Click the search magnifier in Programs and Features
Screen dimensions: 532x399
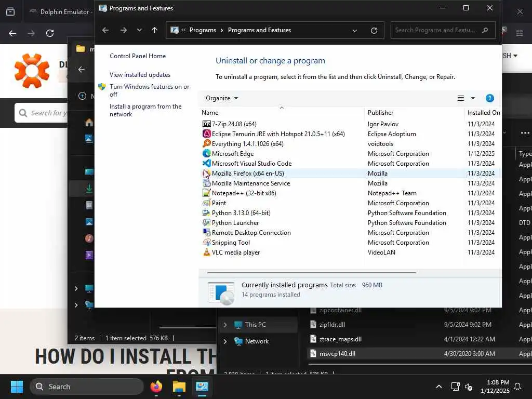[x=485, y=30]
